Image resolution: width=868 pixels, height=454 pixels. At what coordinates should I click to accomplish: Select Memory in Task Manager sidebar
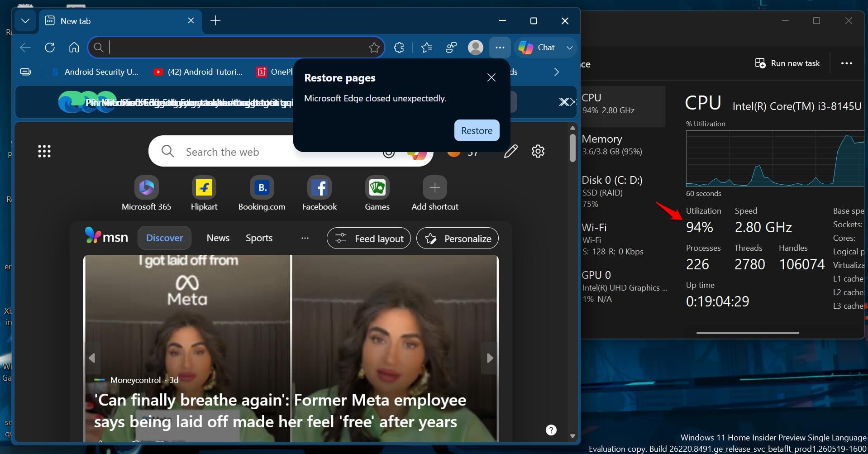[x=623, y=145]
